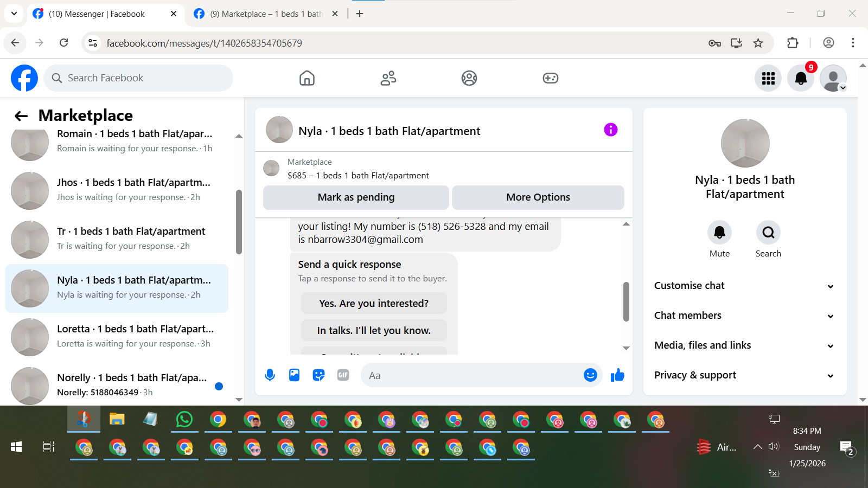Screen dimensions: 868x488
Task: Switch to the Messenger | Facebook tab
Action: [x=105, y=14]
